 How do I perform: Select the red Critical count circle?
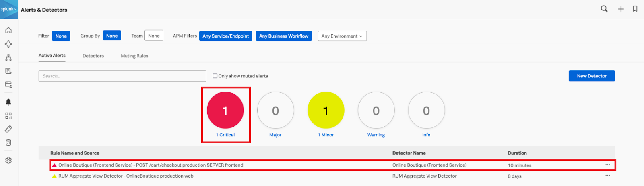(225, 110)
